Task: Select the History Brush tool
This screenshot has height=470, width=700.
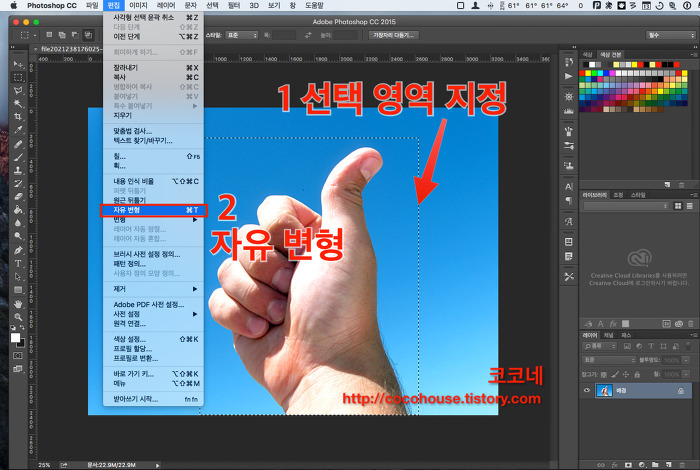Action: tap(18, 183)
